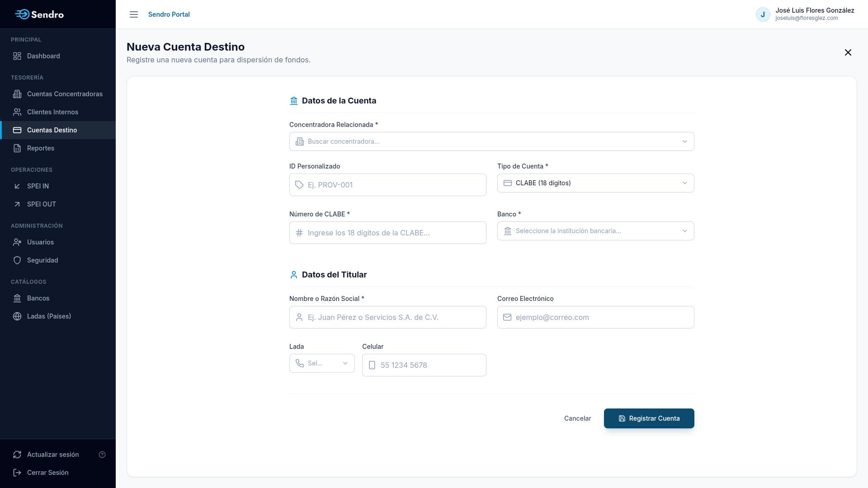This screenshot has height=488, width=868.
Task: Open the Banco institution dropdown
Action: (596, 231)
